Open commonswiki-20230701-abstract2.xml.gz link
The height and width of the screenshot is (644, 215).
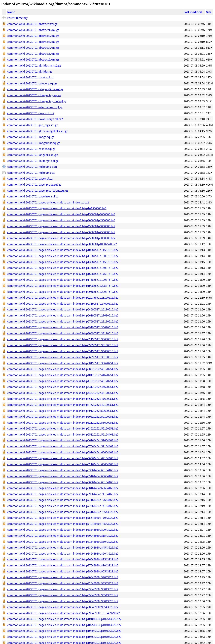pyautogui.click(x=33, y=36)
